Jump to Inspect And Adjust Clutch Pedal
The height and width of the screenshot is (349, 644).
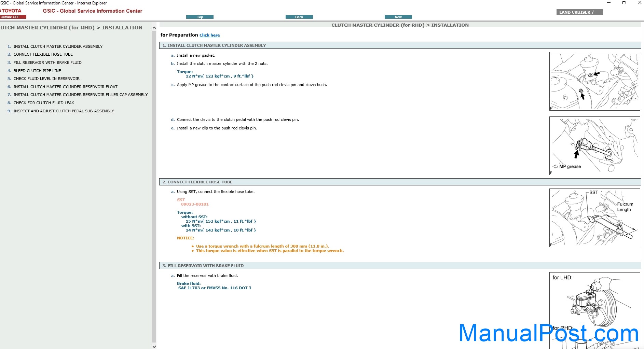64,111
